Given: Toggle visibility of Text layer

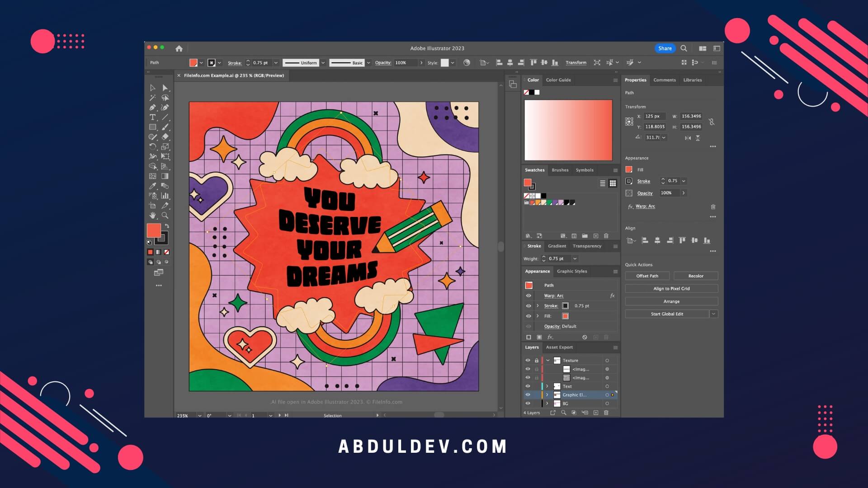Looking at the screenshot, I should point(528,386).
